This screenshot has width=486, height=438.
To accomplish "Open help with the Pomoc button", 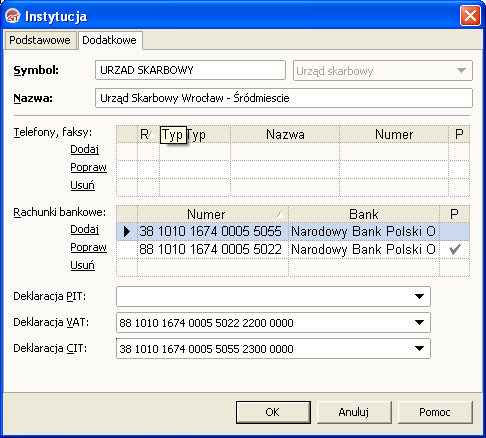I will [435, 412].
